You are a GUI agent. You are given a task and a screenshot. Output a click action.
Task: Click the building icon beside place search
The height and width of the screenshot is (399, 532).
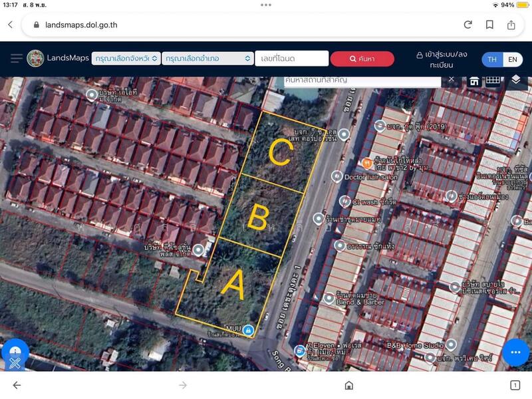tap(474, 80)
